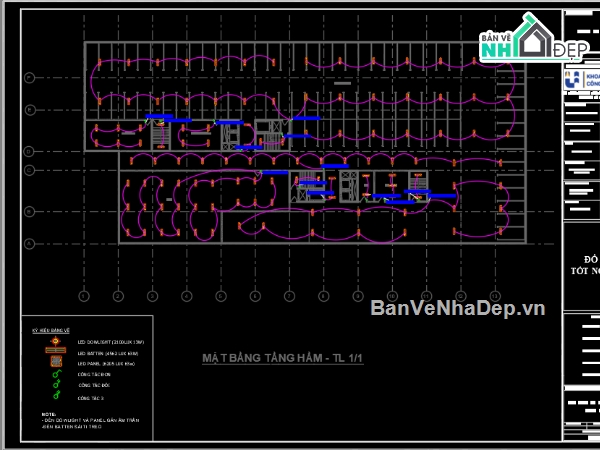Image resolution: width=600 pixels, height=450 pixels.
Task: Click the 'LED PANEL' legend label
Action: [x=106, y=364]
